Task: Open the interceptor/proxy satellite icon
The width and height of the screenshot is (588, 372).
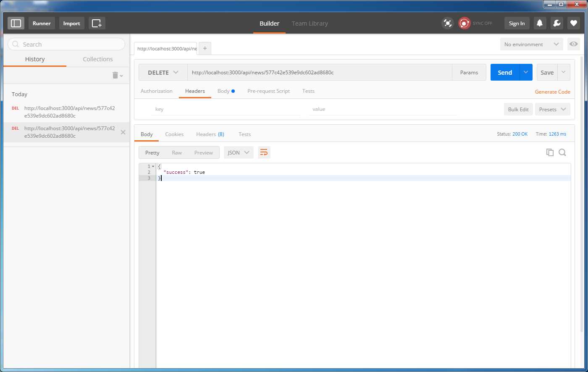Action: (x=448, y=23)
